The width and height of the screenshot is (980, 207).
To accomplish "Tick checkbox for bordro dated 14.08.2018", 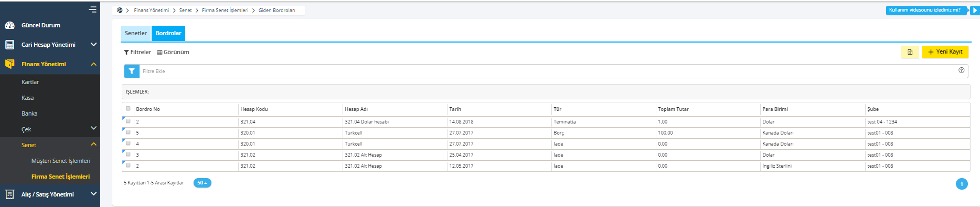I will point(128,121).
